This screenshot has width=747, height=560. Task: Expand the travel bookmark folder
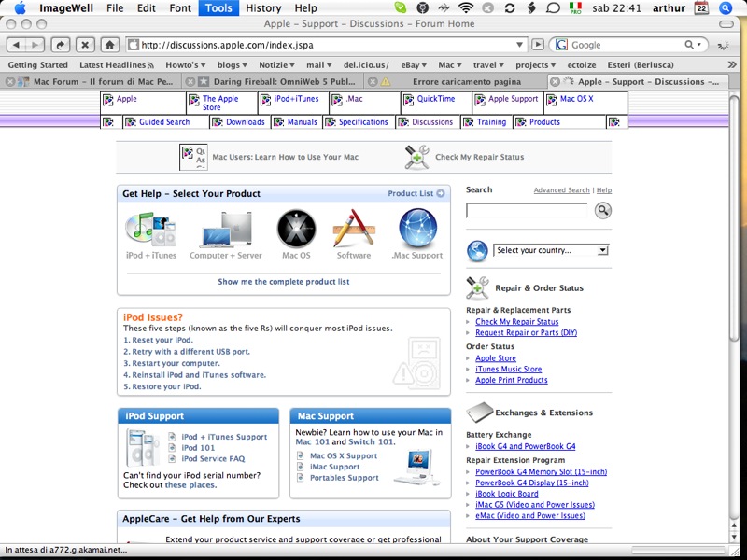pyautogui.click(x=488, y=64)
